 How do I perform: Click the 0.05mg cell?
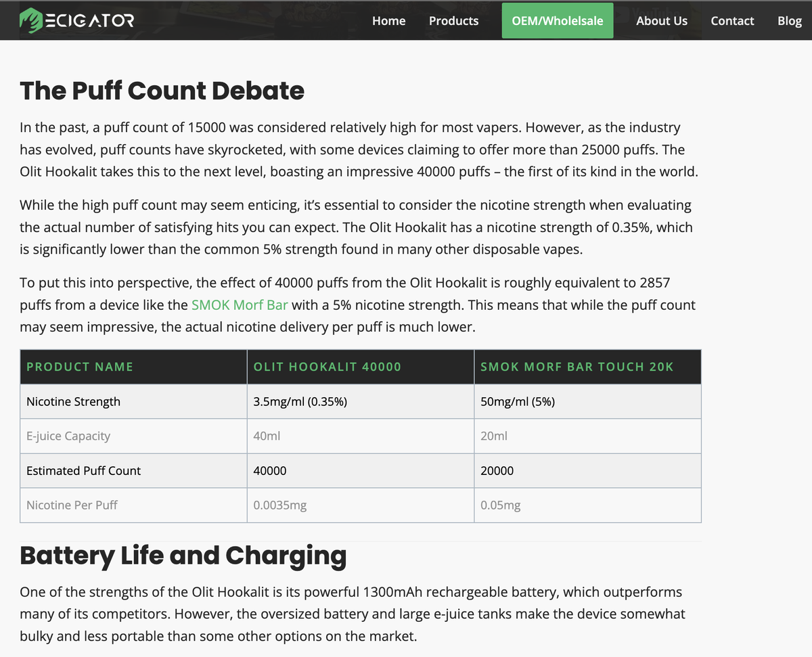[587, 505]
